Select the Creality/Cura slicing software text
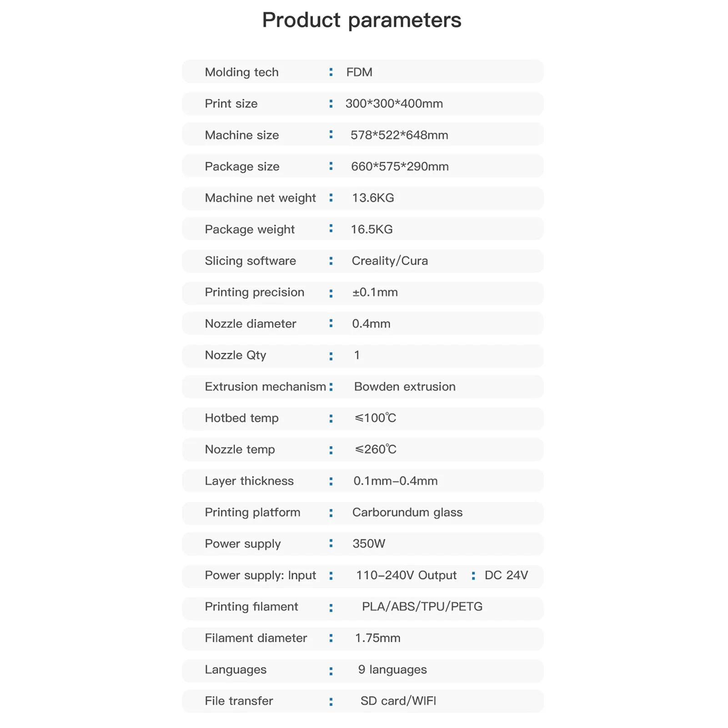The height and width of the screenshot is (728, 728). point(390,261)
